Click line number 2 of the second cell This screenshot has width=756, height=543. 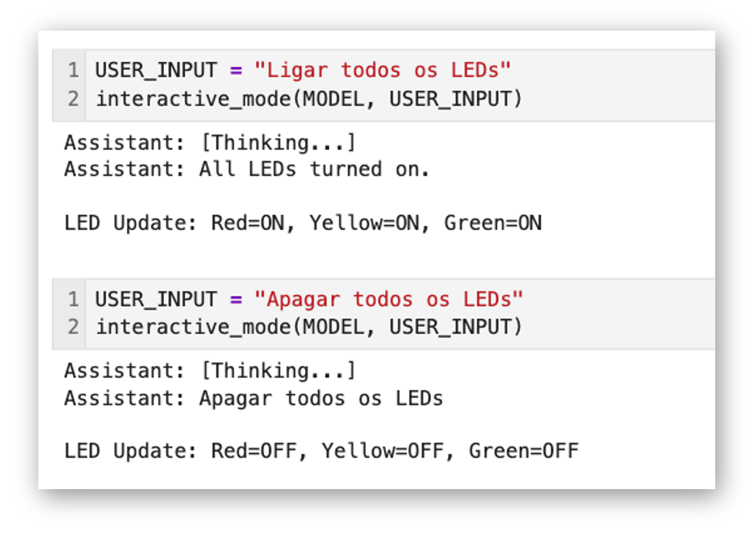pyautogui.click(x=73, y=327)
